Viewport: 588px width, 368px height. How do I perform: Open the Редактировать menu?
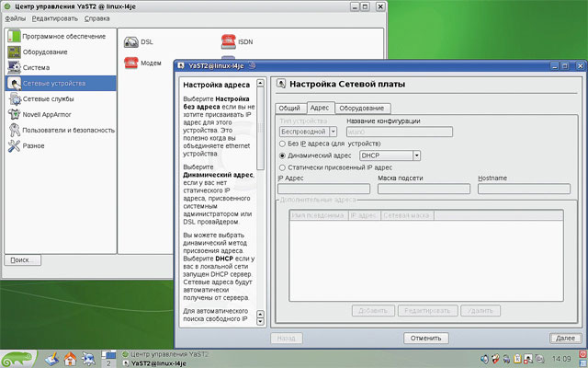pyautogui.click(x=55, y=18)
